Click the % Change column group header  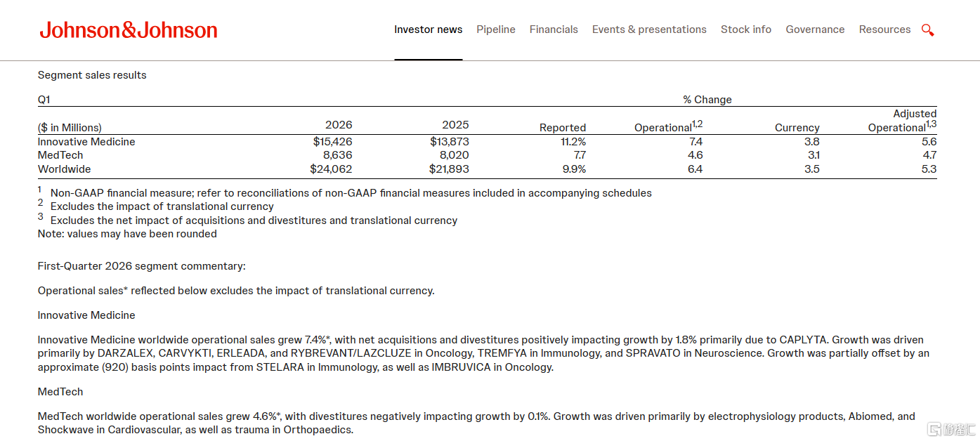pyautogui.click(x=707, y=100)
